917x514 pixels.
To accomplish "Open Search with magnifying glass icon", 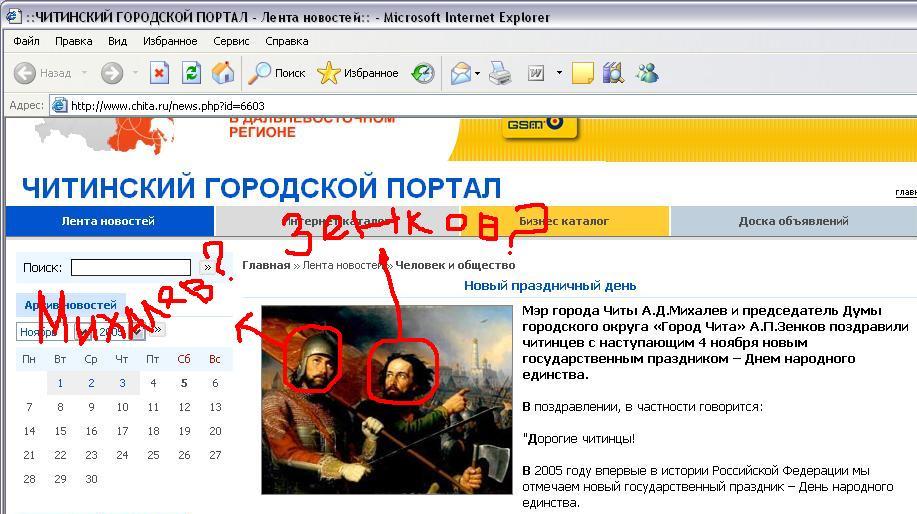I will (x=277, y=73).
